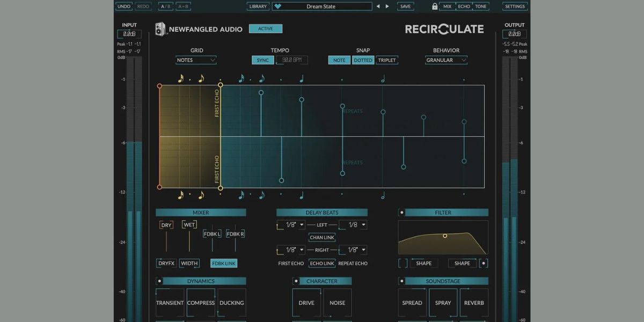Open the GRID notes dropdown
This screenshot has width=644, height=322.
[x=196, y=60]
